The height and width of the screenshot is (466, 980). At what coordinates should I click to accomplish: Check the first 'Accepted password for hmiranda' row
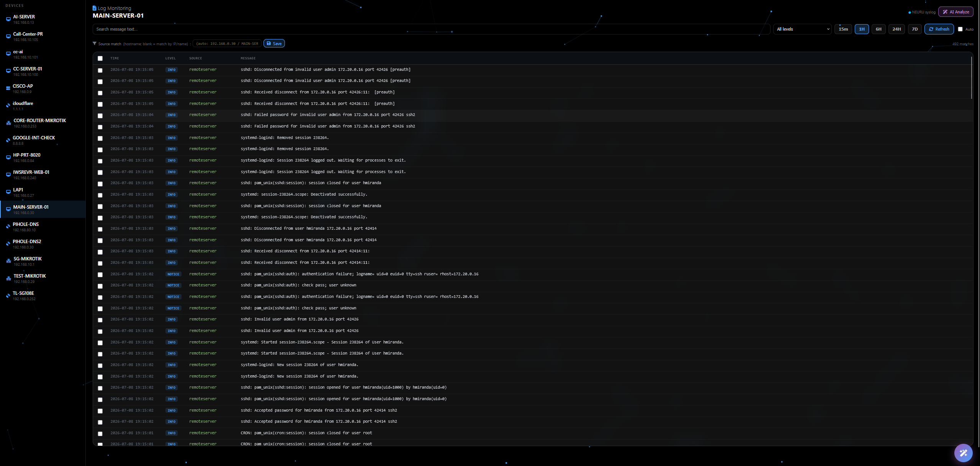[x=100, y=411]
